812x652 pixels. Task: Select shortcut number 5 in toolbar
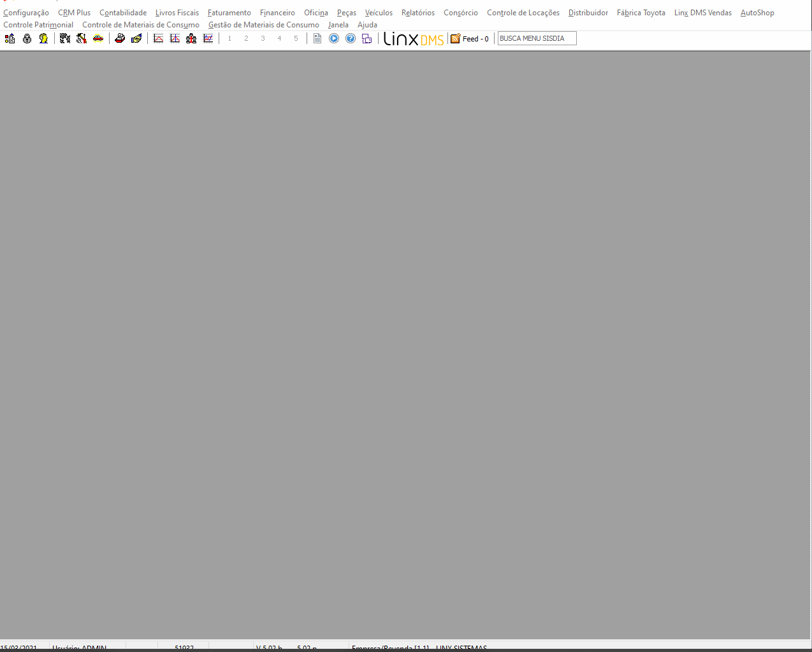296,39
